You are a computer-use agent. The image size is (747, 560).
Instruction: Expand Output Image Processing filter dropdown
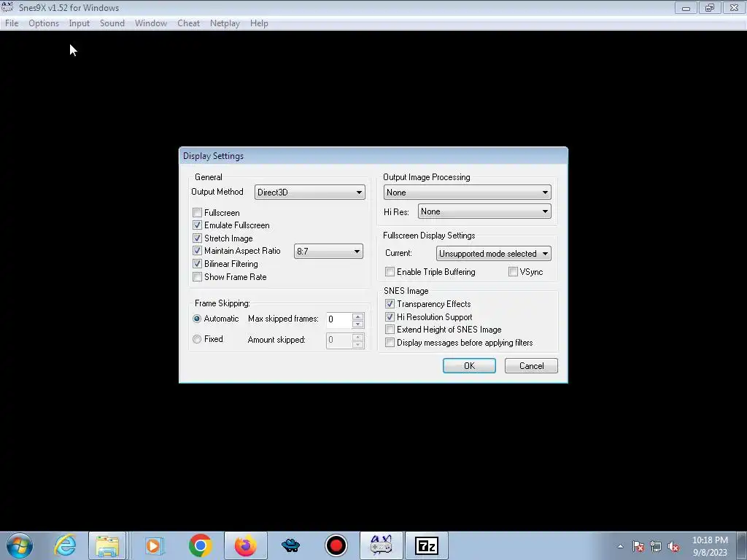click(467, 192)
